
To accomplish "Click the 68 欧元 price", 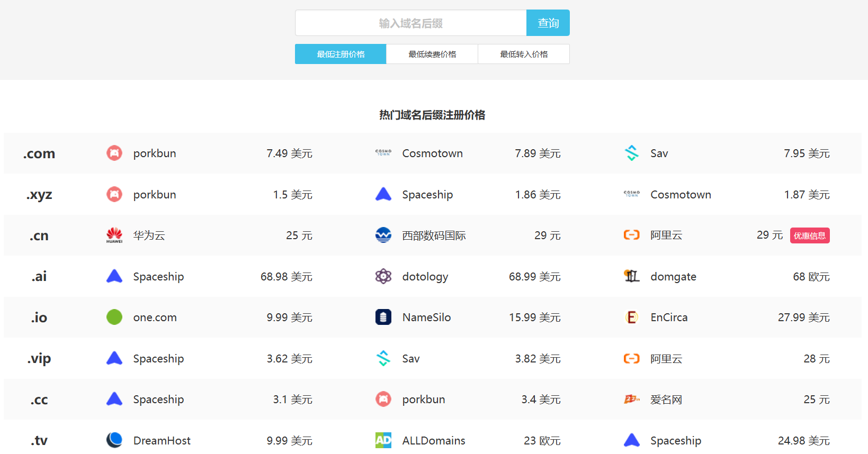I will (x=811, y=277).
